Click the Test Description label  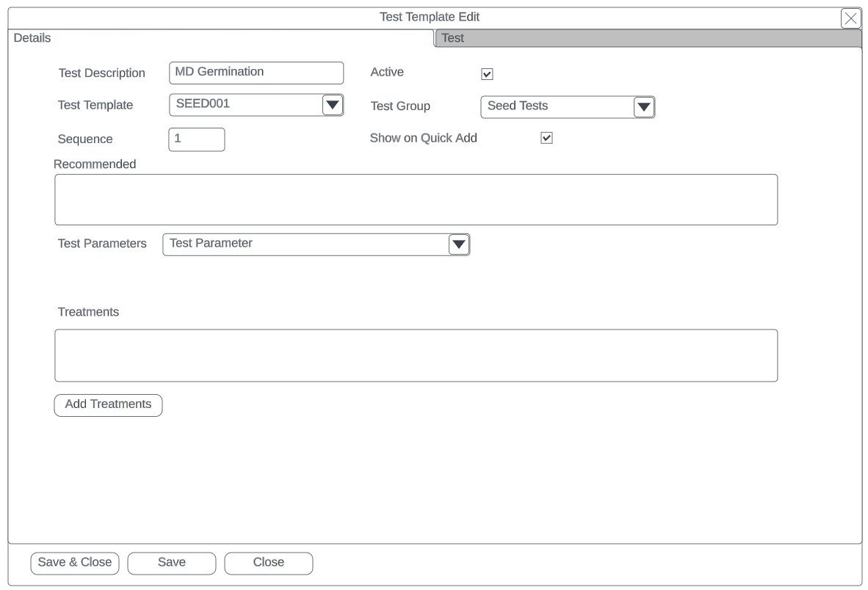tap(102, 73)
